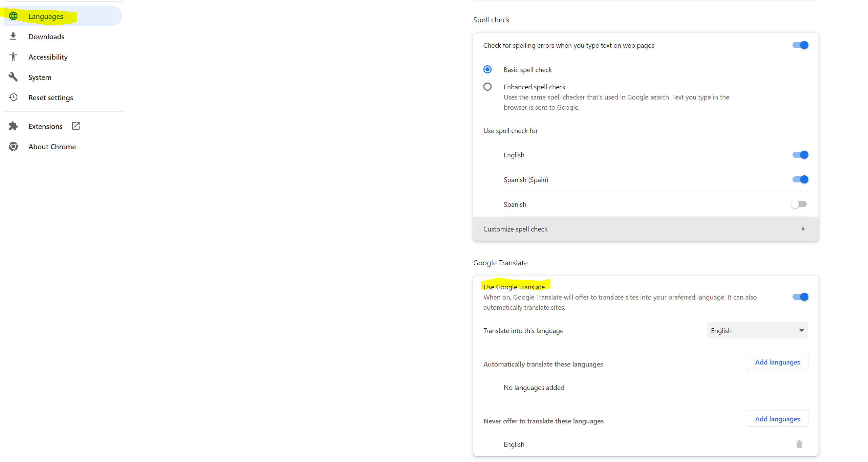This screenshot has width=868, height=462.
Task: Click the Downloads arrow icon
Action: point(13,36)
